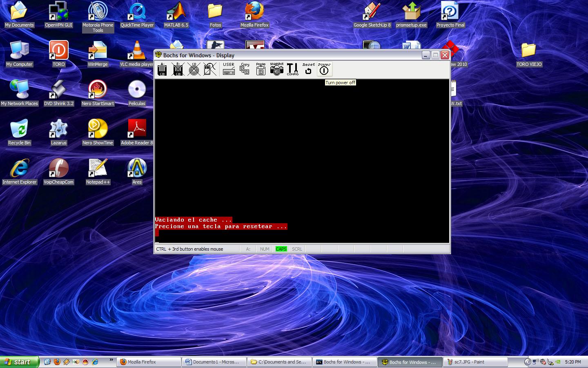
Task: Select the MATLAB 6.5 desktop icon
Action: [x=176, y=15]
